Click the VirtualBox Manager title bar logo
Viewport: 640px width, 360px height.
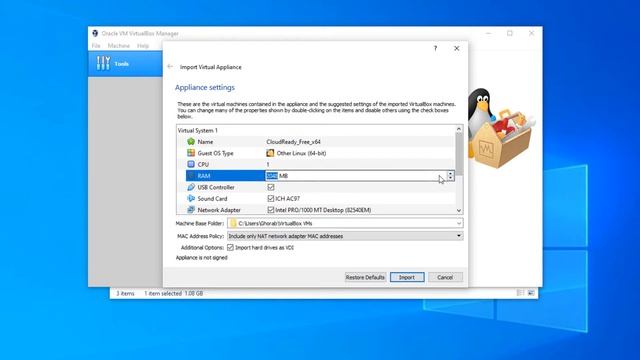[x=95, y=33]
